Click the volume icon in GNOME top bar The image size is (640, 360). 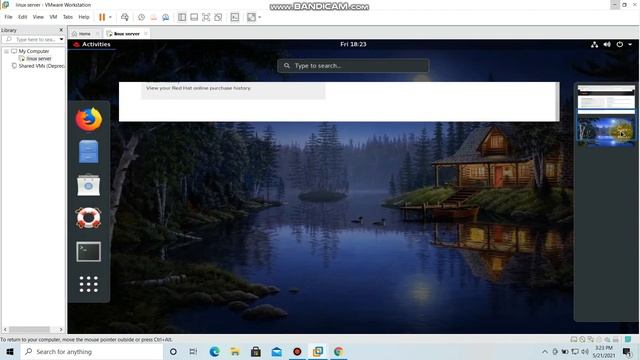pos(607,44)
